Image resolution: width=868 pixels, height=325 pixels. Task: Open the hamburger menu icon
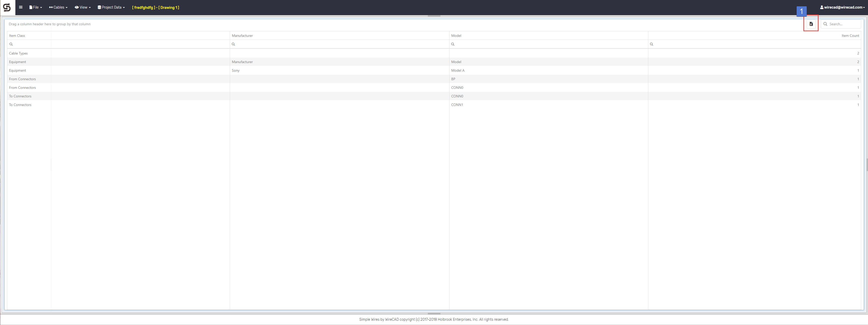20,7
